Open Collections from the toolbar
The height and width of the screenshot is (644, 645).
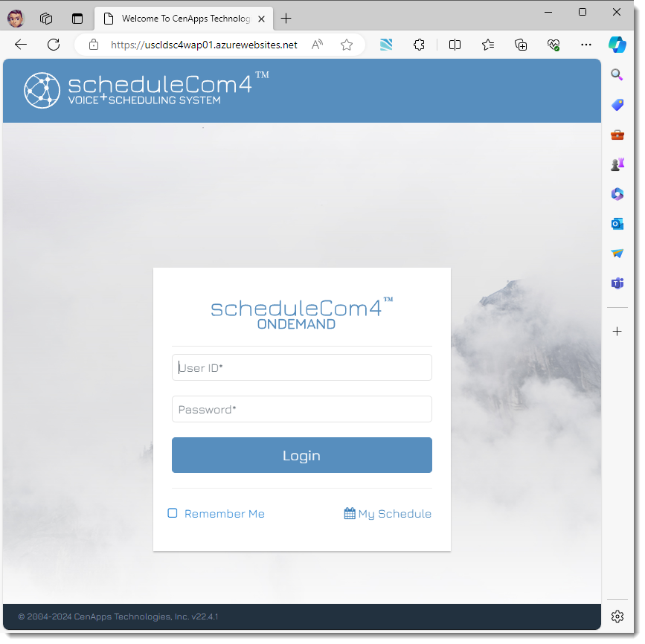point(521,45)
